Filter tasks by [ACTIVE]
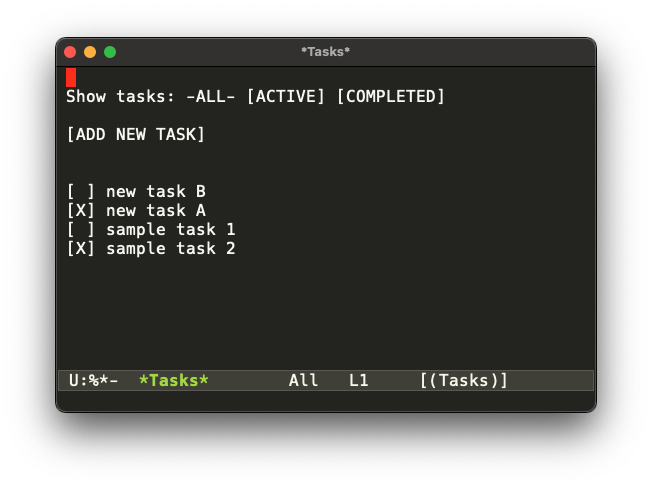 point(286,97)
